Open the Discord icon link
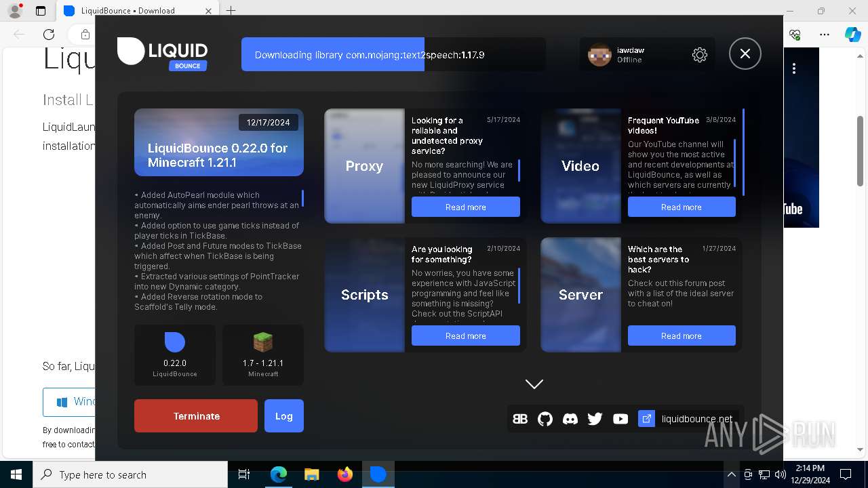The image size is (868, 488). click(570, 419)
